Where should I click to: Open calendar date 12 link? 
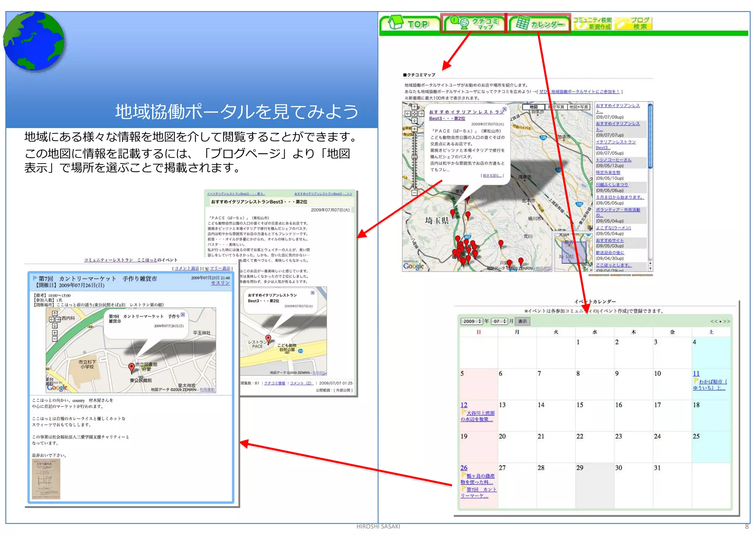pos(464,405)
